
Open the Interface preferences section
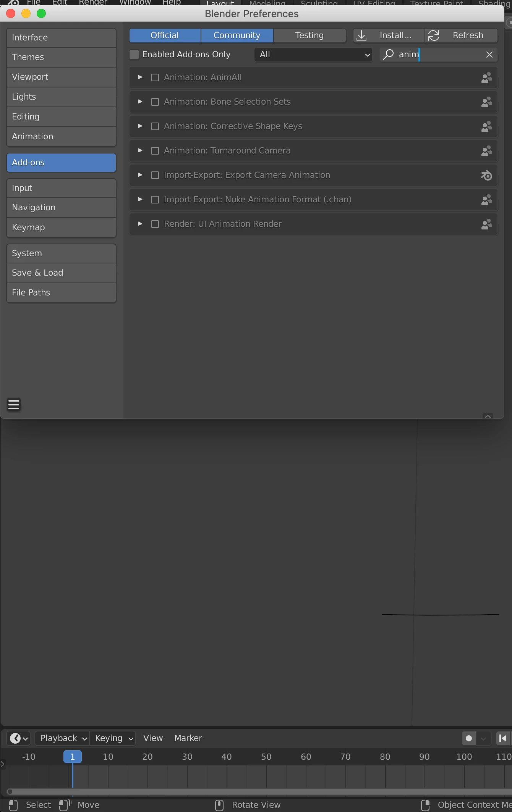pos(61,37)
